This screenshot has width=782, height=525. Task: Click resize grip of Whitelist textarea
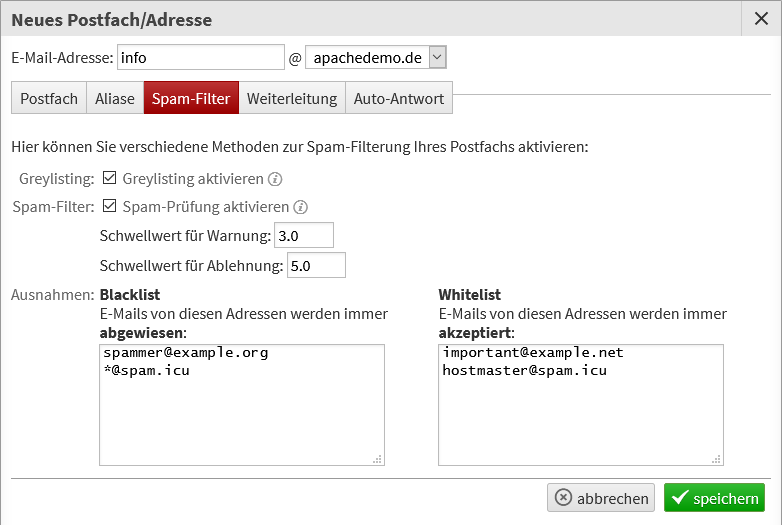(717, 459)
